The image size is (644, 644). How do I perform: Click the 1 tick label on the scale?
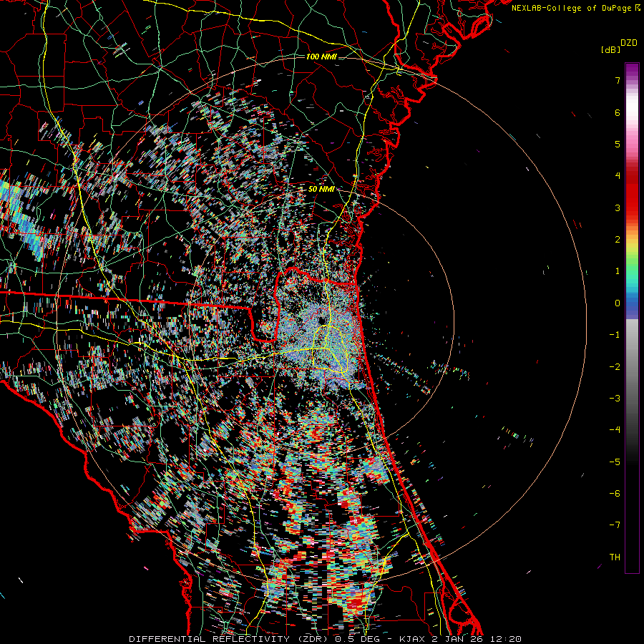pyautogui.click(x=618, y=271)
